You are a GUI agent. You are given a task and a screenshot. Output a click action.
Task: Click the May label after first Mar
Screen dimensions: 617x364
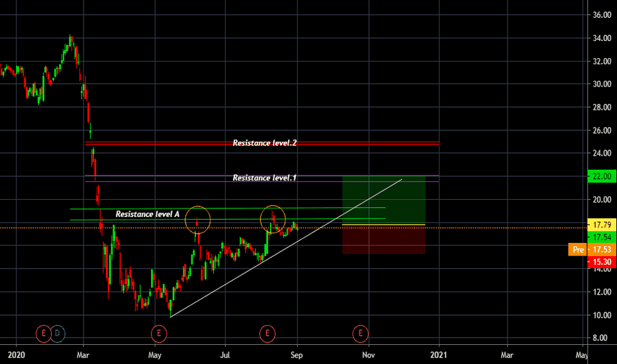[155, 355]
